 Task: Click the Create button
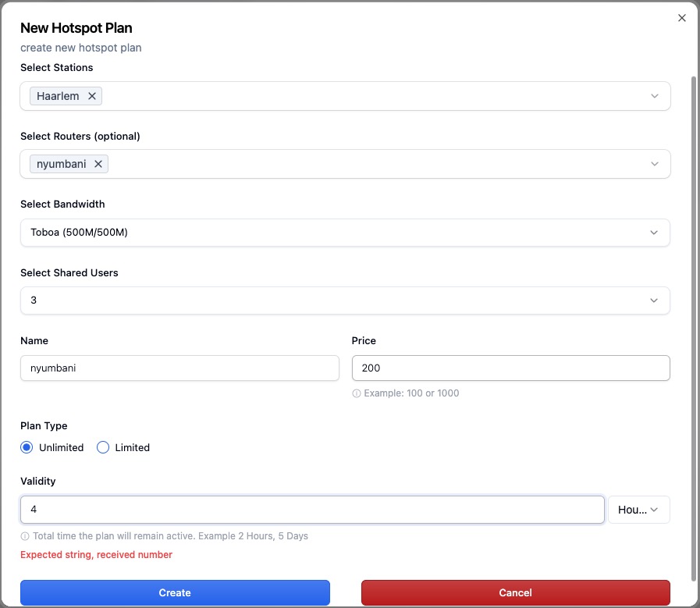[x=175, y=592]
